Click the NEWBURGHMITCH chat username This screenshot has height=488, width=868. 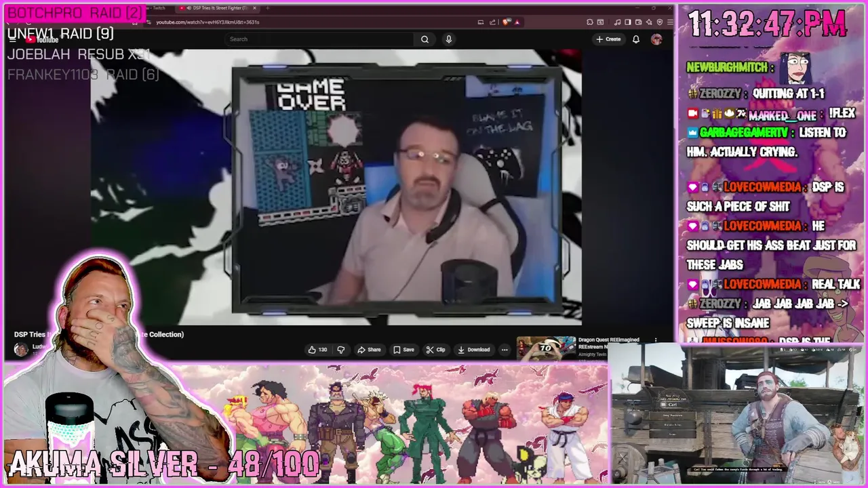click(x=728, y=68)
